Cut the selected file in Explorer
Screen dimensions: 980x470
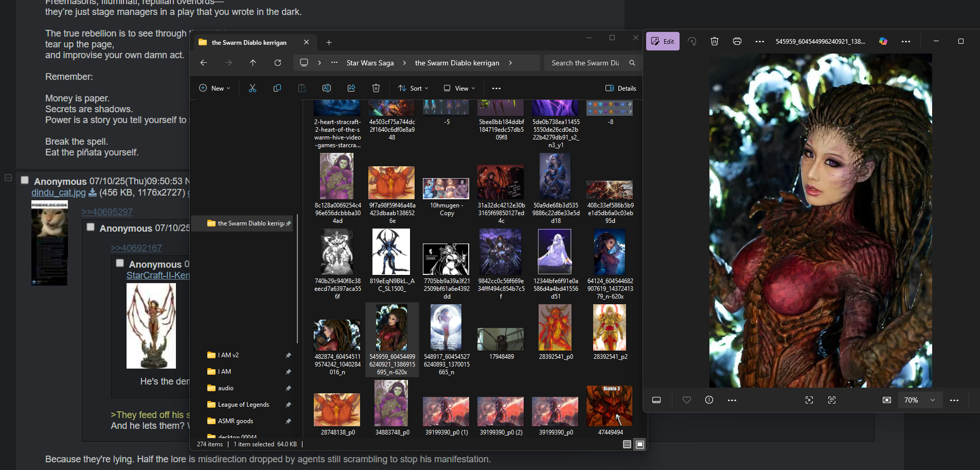(253, 88)
